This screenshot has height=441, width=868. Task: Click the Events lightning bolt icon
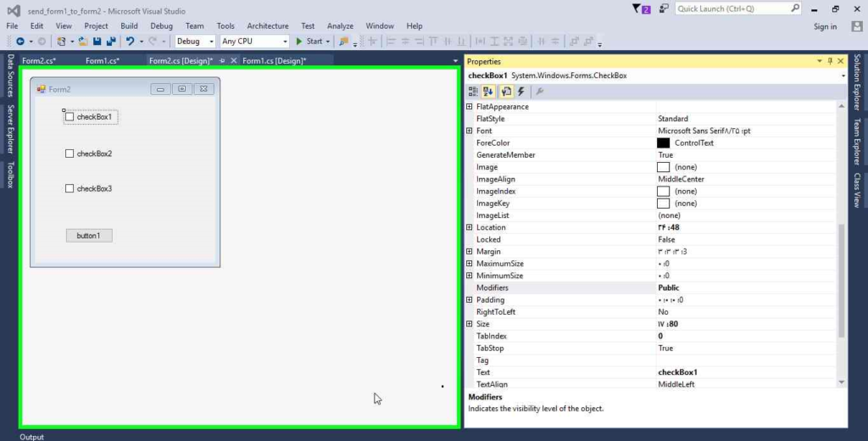coord(520,92)
